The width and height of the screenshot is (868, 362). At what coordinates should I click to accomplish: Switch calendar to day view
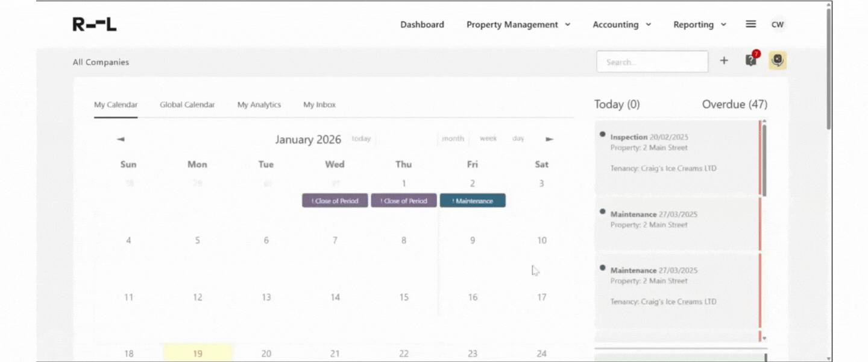pyautogui.click(x=518, y=138)
